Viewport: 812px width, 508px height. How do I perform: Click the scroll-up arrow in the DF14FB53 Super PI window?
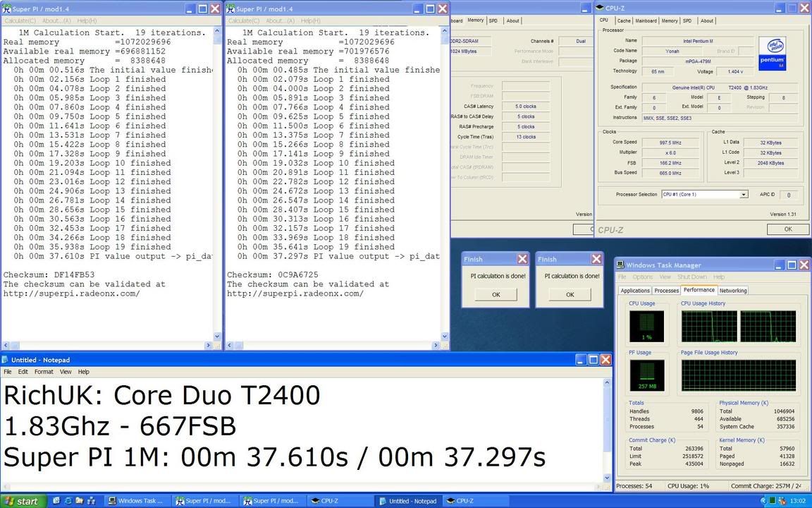(217, 31)
